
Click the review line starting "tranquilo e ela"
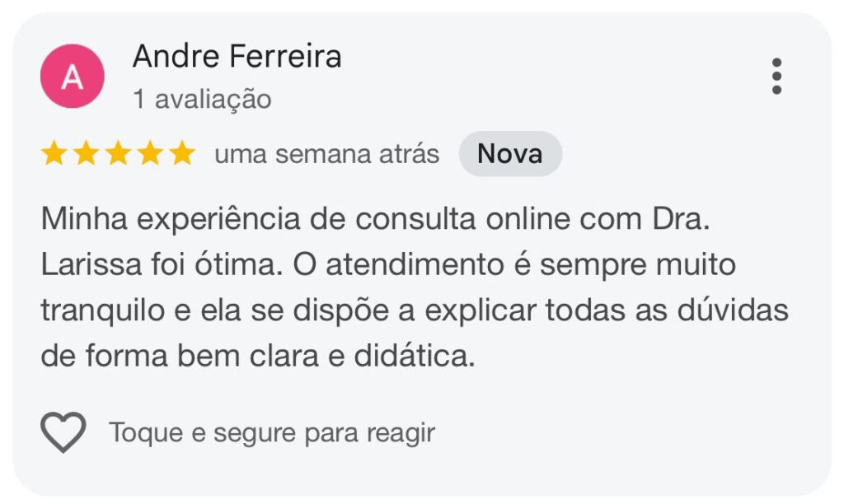click(x=414, y=311)
